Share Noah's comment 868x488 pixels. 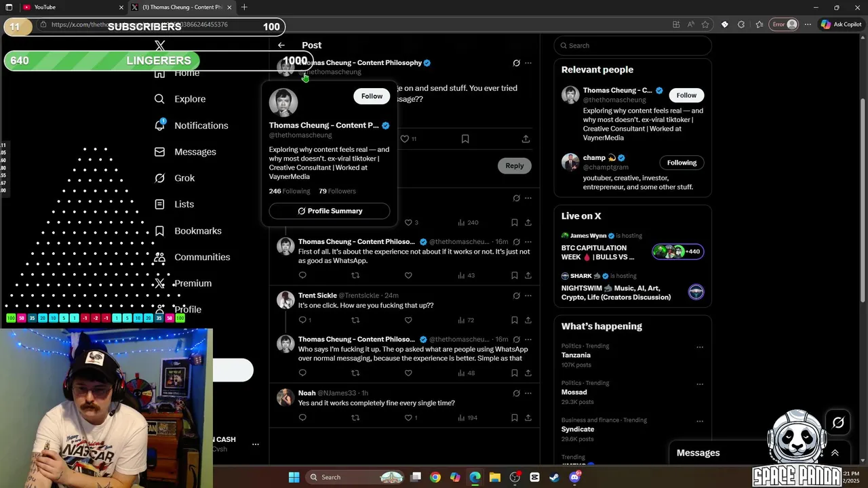click(528, 418)
